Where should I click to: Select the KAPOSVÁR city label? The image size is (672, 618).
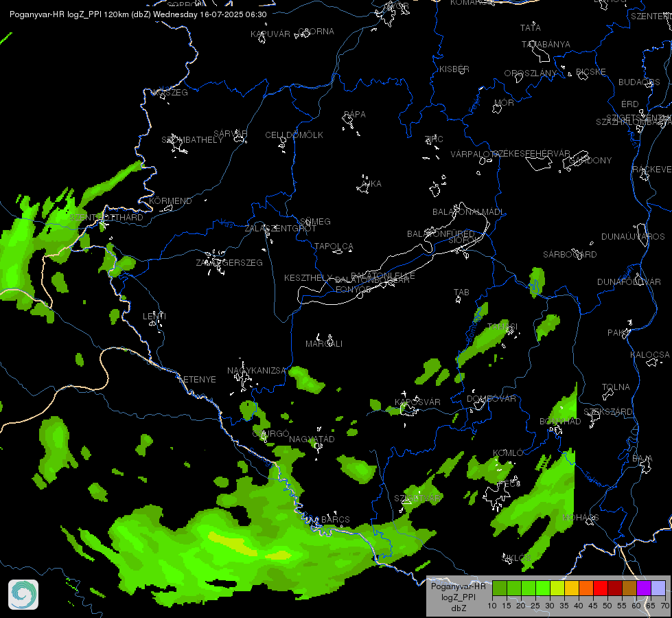click(417, 402)
